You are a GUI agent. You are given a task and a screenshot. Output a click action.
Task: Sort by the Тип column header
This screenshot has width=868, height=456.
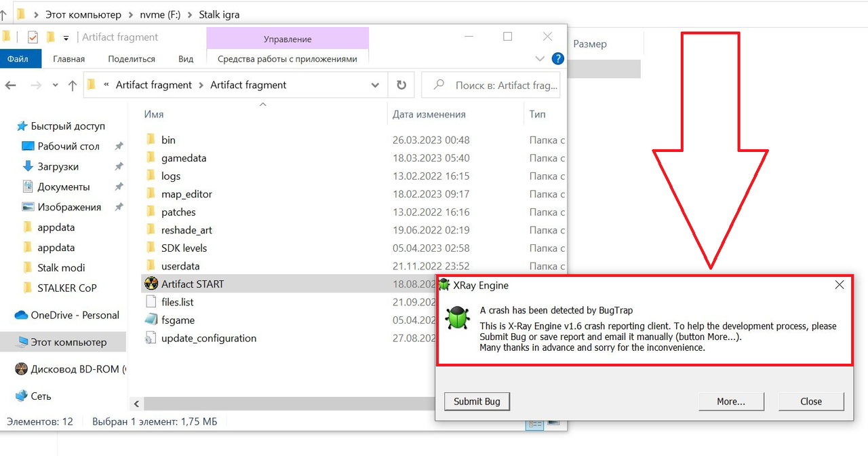coord(538,114)
